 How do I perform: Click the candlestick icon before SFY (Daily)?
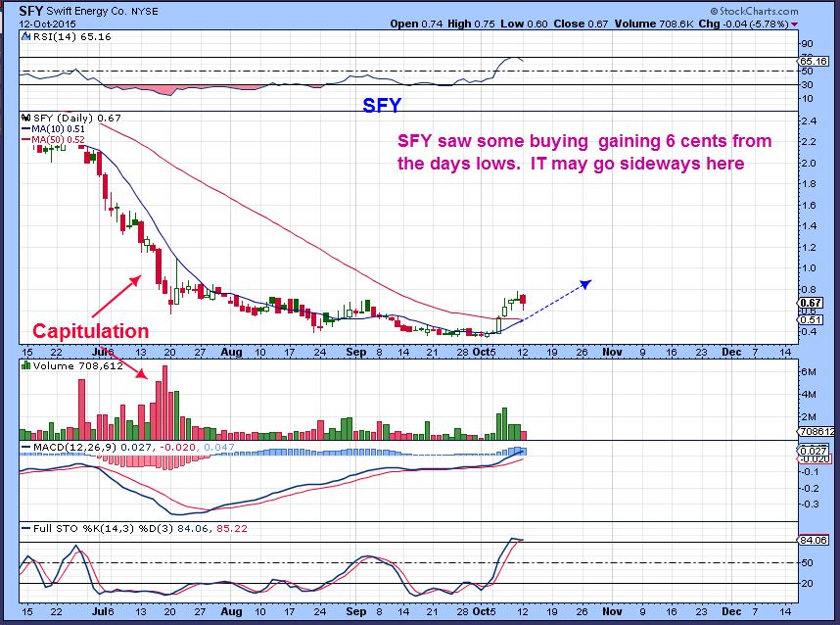coord(25,118)
